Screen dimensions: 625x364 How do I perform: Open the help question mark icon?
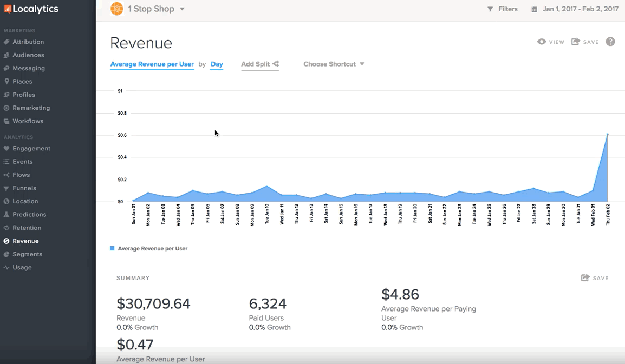(x=610, y=42)
